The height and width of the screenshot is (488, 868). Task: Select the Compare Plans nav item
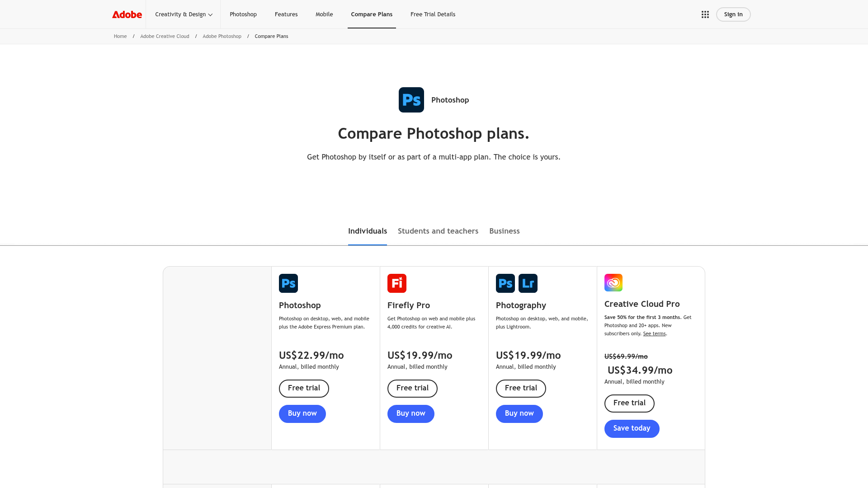(x=372, y=14)
